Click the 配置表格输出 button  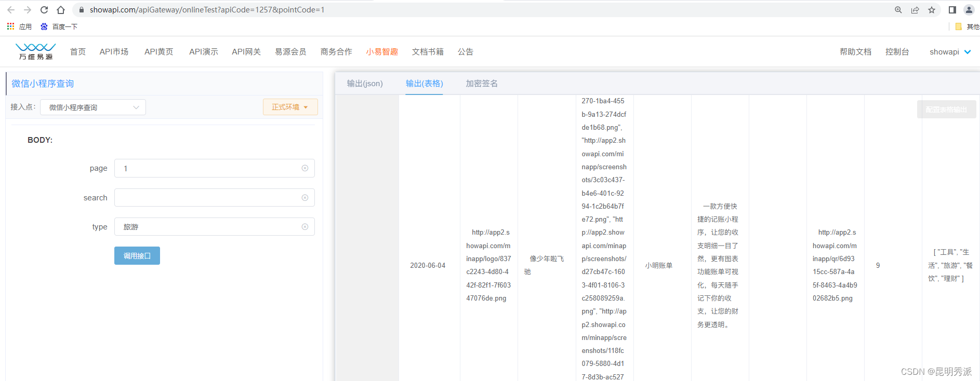tap(946, 110)
